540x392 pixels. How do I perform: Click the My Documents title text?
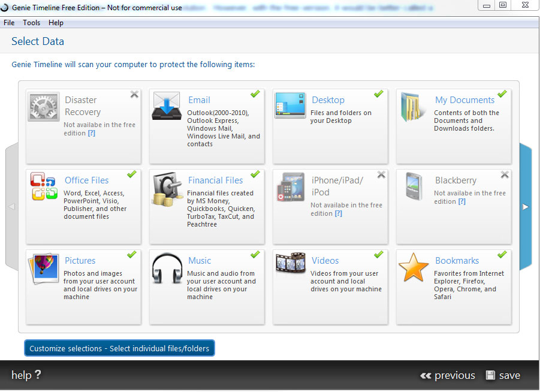point(464,100)
